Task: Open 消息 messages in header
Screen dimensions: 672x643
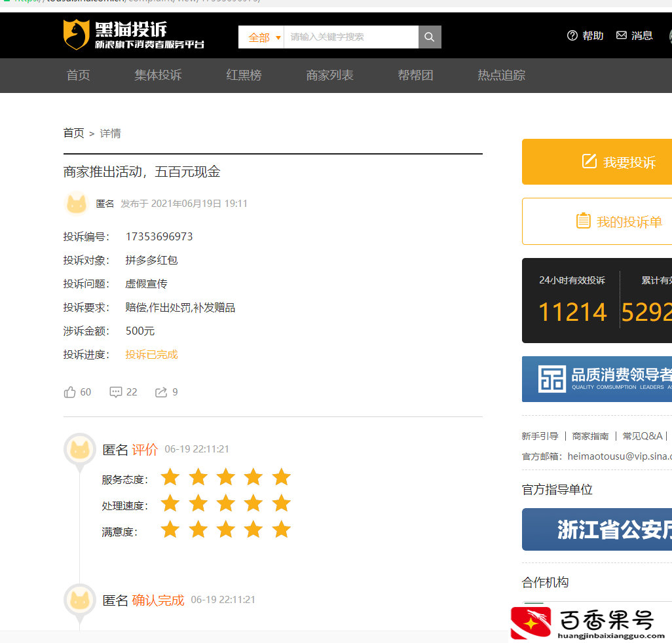Action: (642, 35)
